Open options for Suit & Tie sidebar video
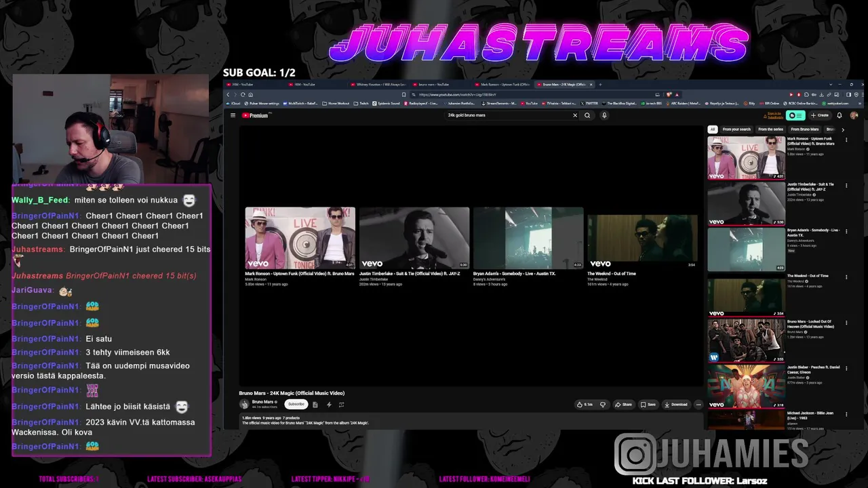The image size is (868, 488). click(846, 185)
